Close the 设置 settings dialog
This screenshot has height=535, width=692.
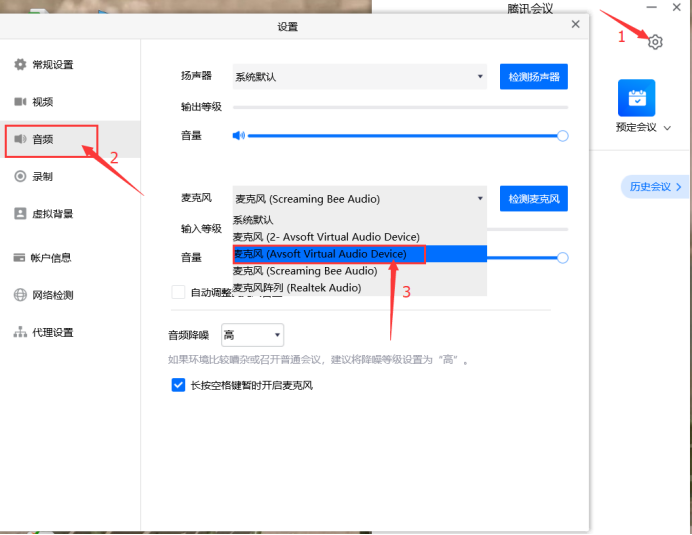575,24
